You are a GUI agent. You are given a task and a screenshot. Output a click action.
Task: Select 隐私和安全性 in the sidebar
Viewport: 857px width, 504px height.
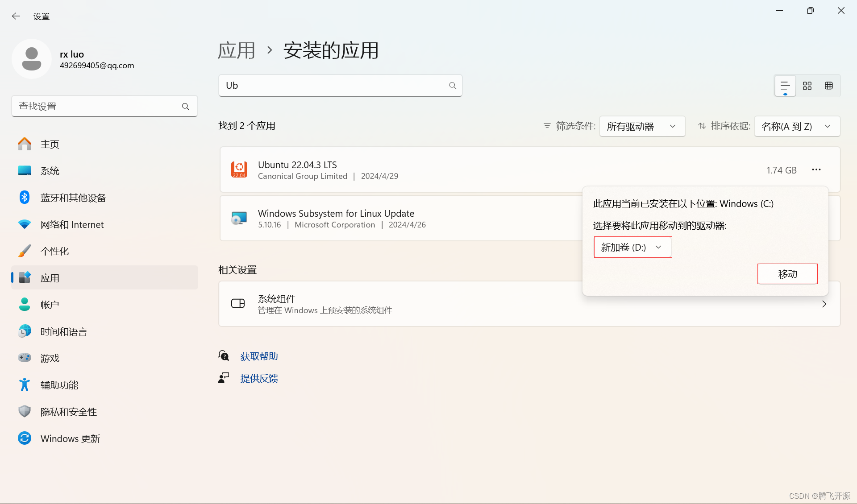pyautogui.click(x=68, y=412)
